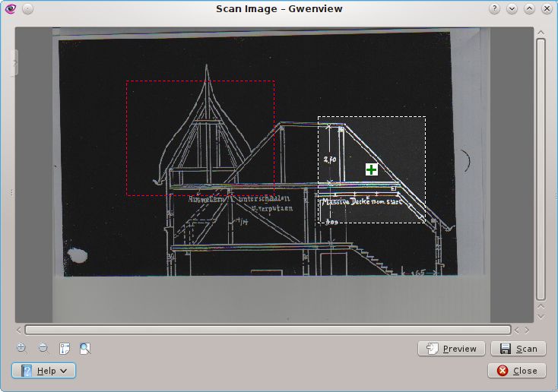Click the zoom to fit page icon
The width and height of the screenshot is (558, 392).
coord(85,348)
